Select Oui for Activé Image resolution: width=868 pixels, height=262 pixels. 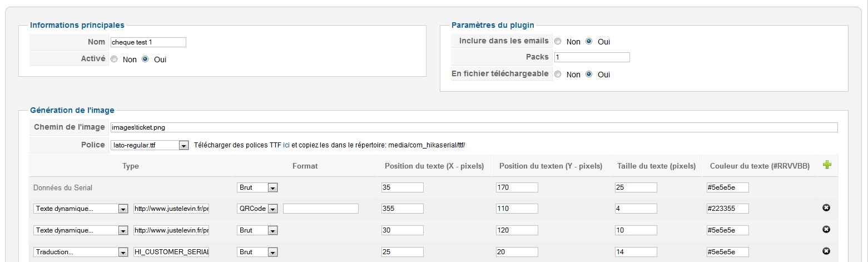point(145,59)
